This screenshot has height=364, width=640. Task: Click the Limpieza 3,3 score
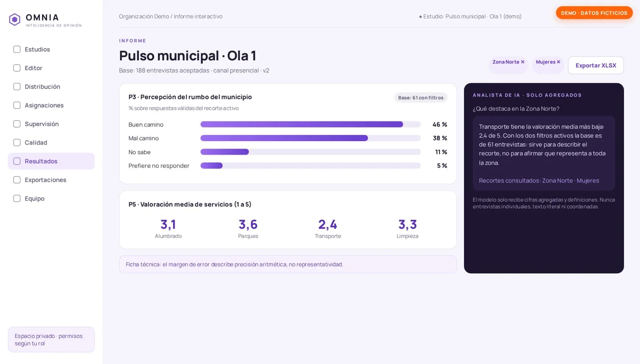point(408,228)
